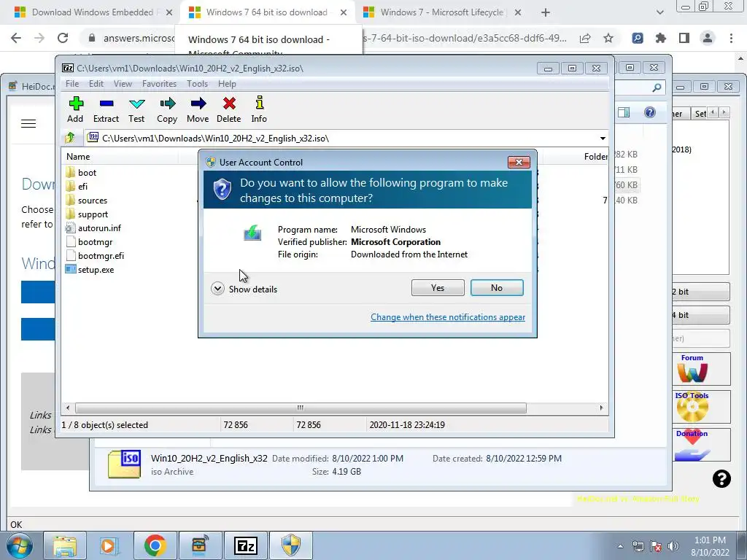The image size is (747, 560).
Task: Open the address path dropdown in 7-Zip
Action: pyautogui.click(x=603, y=139)
